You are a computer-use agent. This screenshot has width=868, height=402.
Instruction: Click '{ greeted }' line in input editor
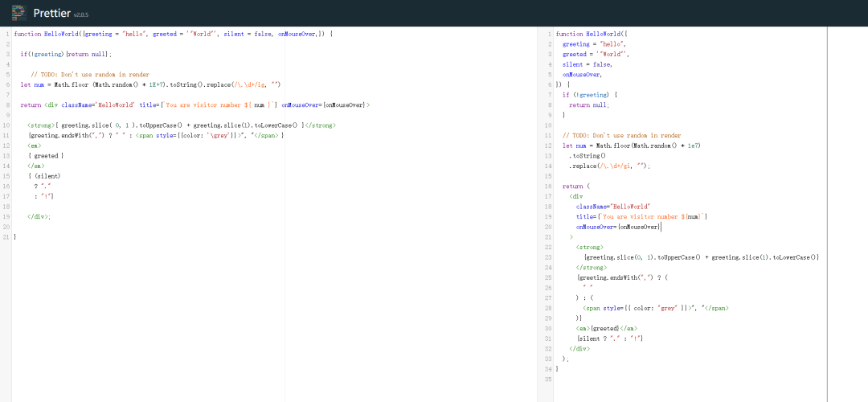click(45, 156)
